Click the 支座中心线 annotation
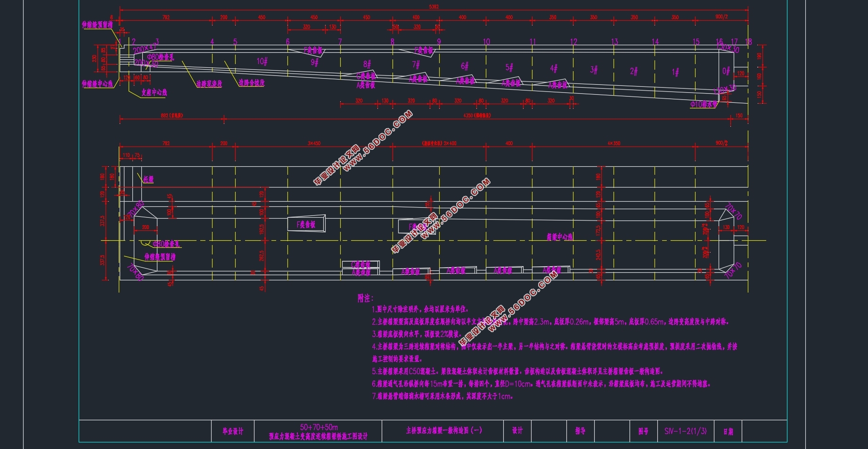 154,92
